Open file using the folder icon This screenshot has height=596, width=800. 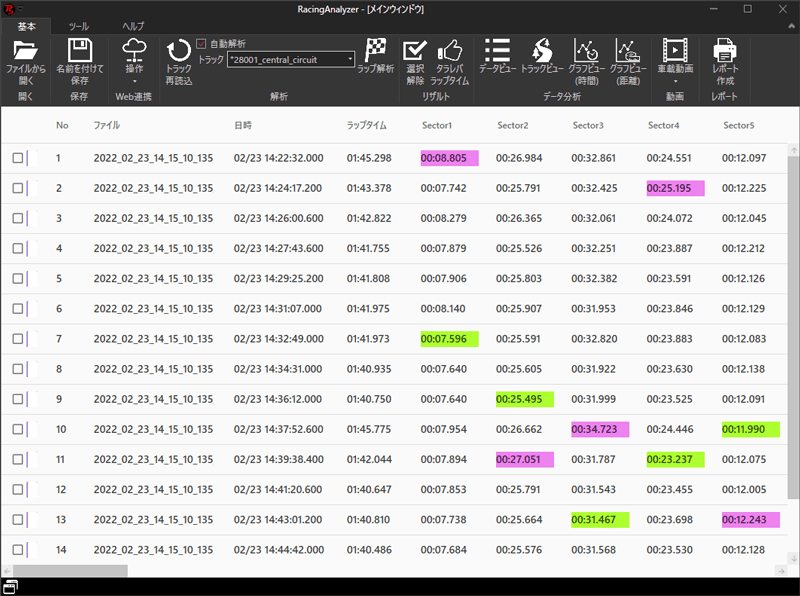click(x=25, y=51)
